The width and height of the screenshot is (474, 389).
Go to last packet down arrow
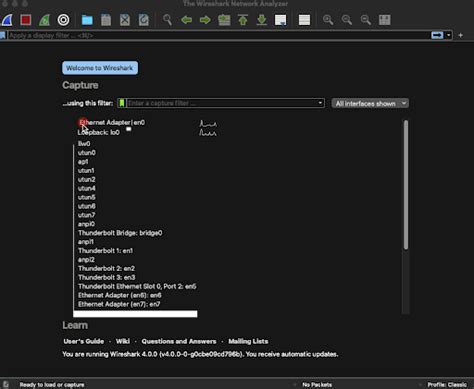coord(262,20)
